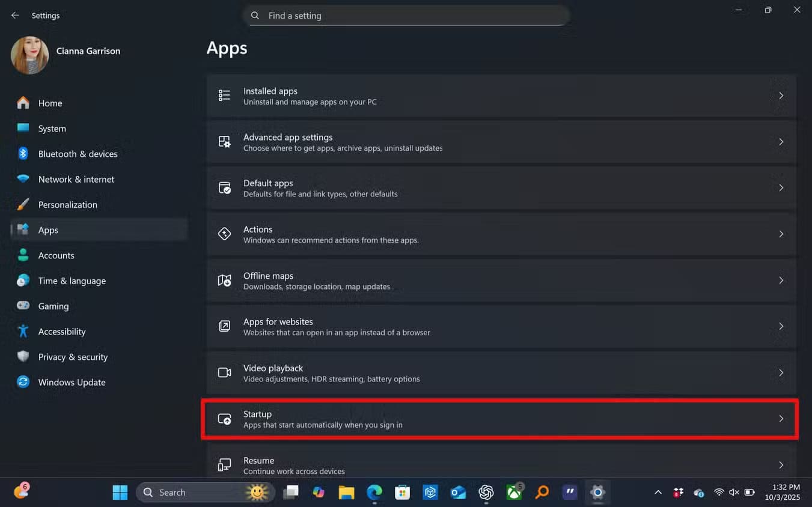Screen dimensions: 812x507
Task: Click the Bluetooth & devices sidebar icon
Action: coord(23,154)
